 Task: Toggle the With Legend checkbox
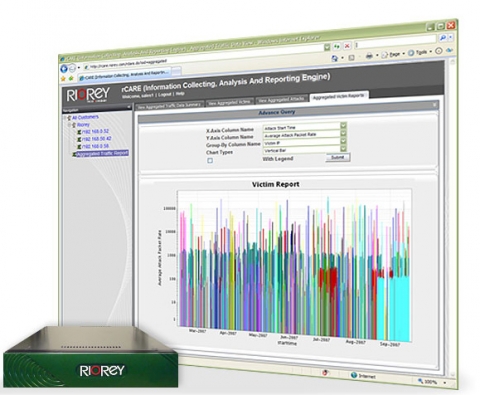210,161
